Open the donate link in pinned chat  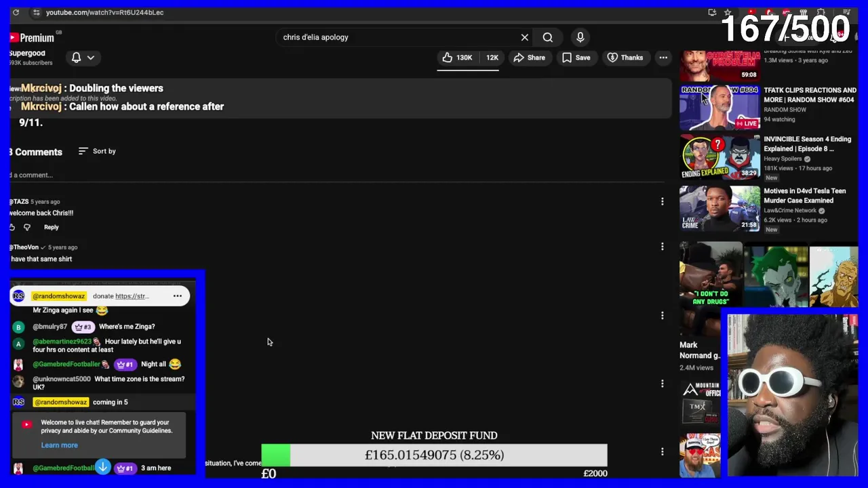point(132,296)
